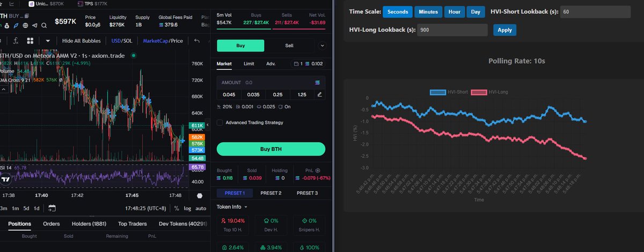Click the 0.025 bribe setting
644x252 pixels.
(267, 107)
